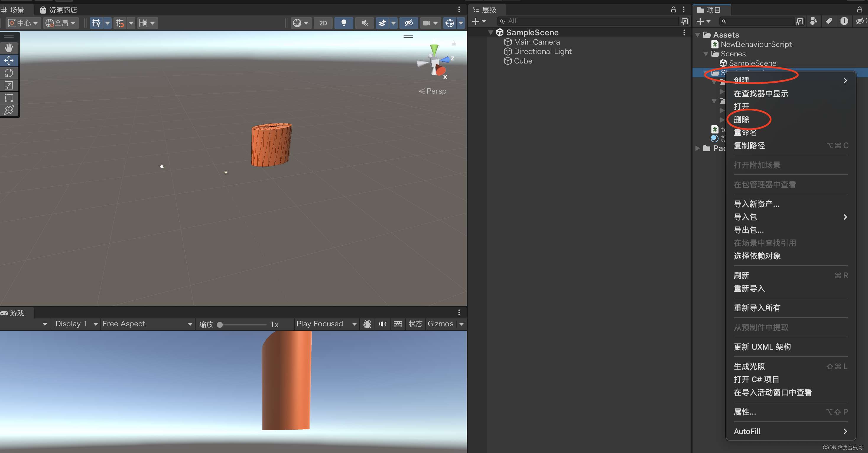The image size is (868, 453).
Task: Select the Scale tool
Action: coord(9,85)
